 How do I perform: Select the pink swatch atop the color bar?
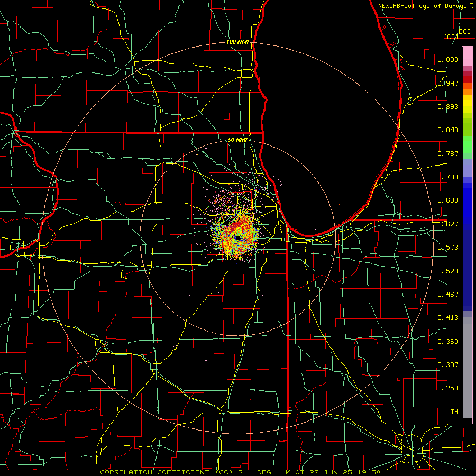467,57
